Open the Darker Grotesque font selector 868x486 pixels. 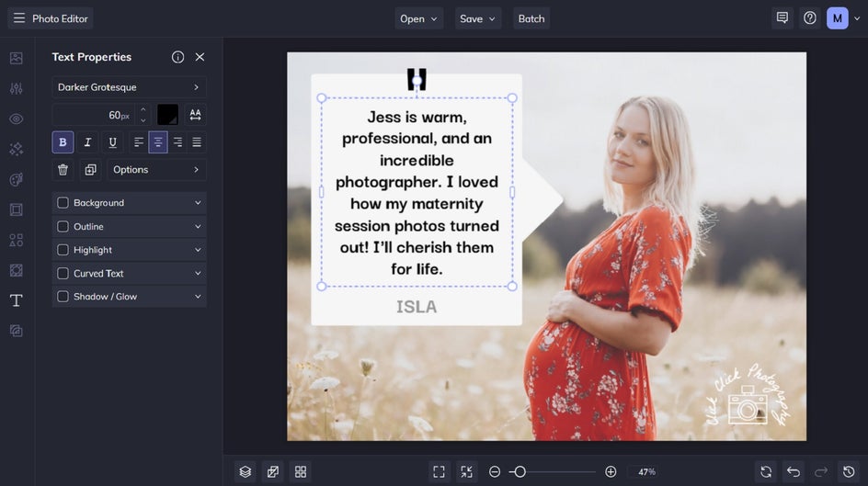pos(129,87)
